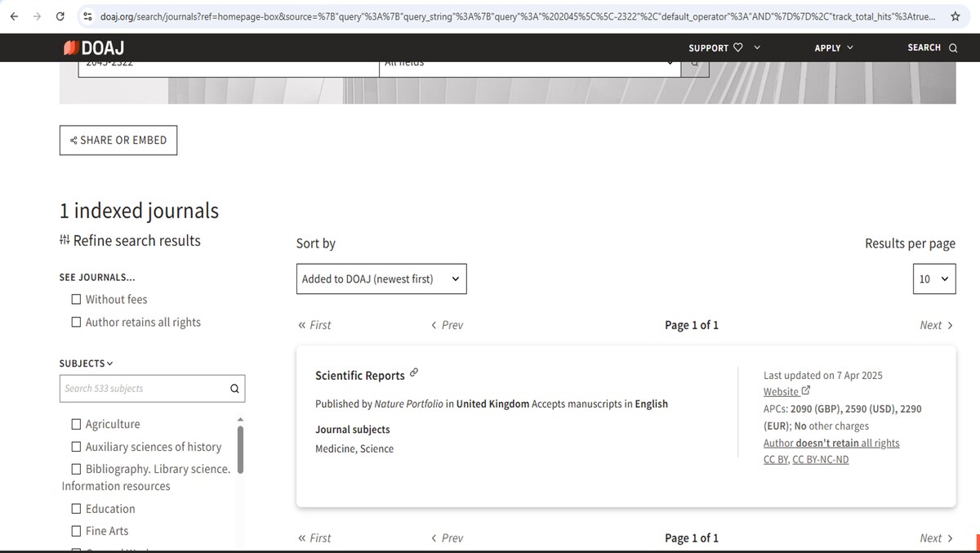Image resolution: width=980 pixels, height=553 pixels.
Task: Click the bottom Prev pagination link
Action: [447, 538]
